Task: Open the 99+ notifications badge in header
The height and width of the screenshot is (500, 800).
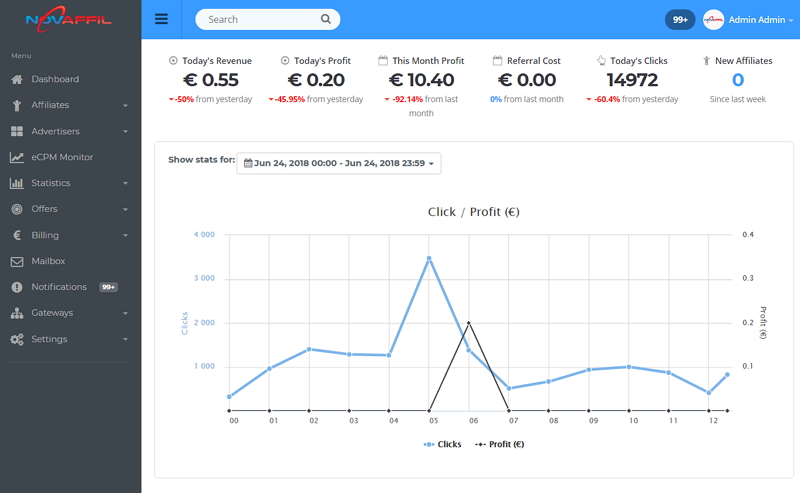Action: (x=680, y=20)
